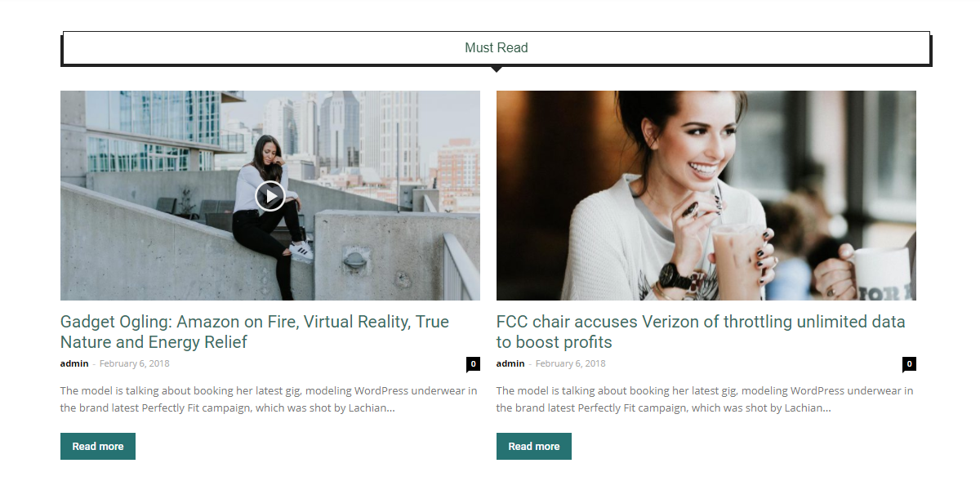
Task: Click the February 6, 2018 date under Gadget Ogling
Action: coord(135,363)
